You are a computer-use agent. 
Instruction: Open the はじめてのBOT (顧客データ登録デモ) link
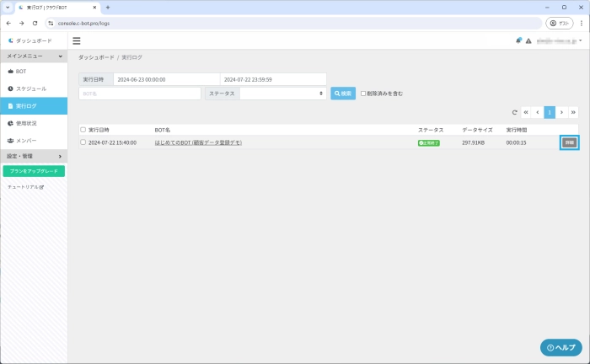198,142
